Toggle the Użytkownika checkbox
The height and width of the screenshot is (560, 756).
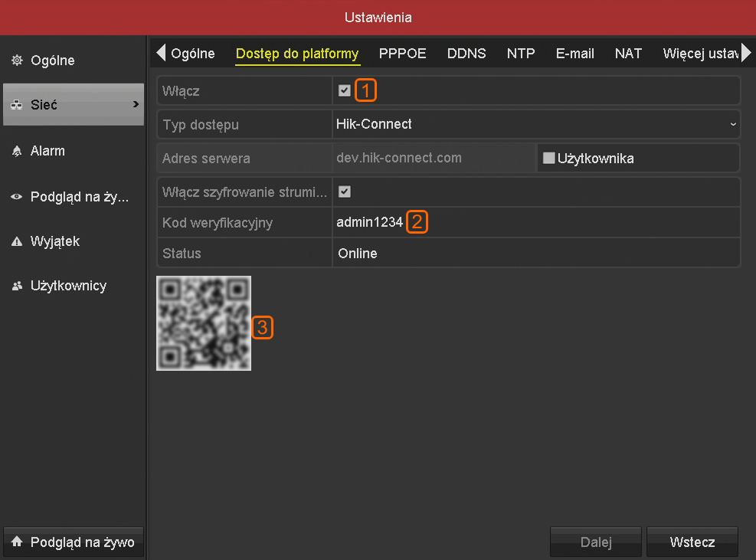pyautogui.click(x=548, y=158)
